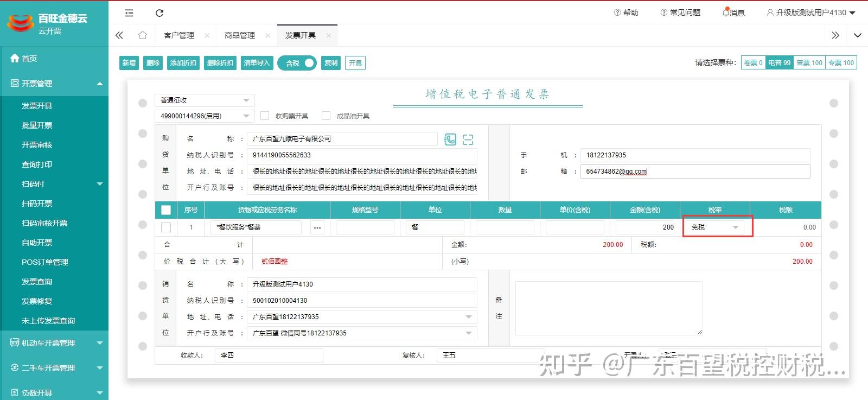
Task: Click the 开具 issue button
Action: 355,63
